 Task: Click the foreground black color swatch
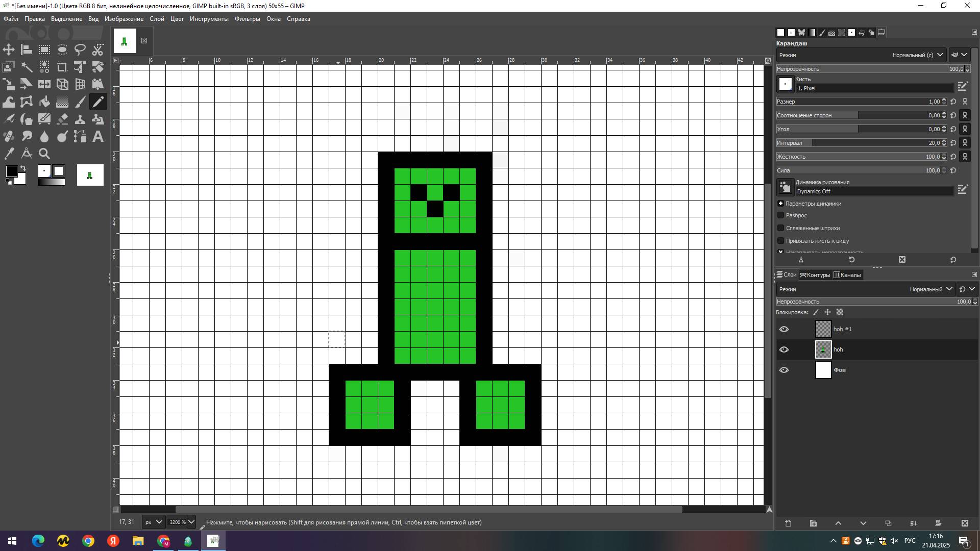11,171
